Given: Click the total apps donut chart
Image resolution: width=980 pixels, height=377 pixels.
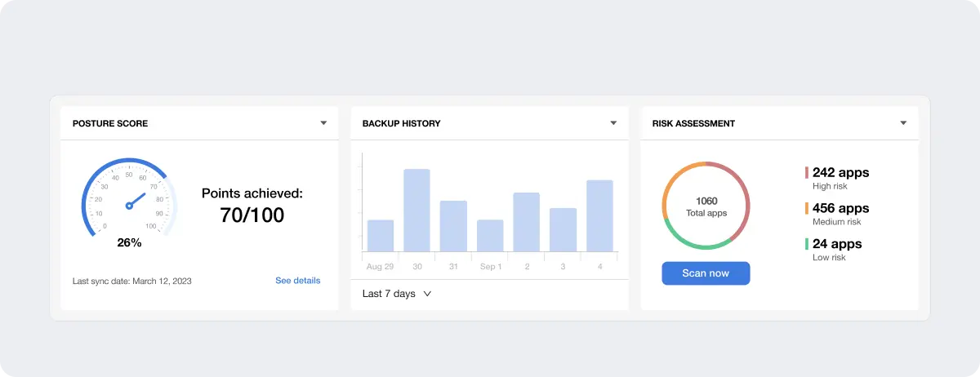Looking at the screenshot, I should click(706, 206).
